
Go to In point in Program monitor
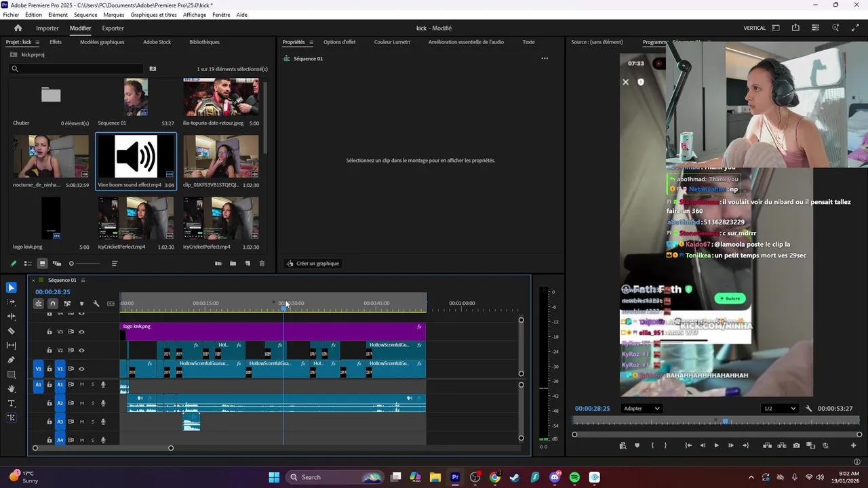tap(688, 445)
